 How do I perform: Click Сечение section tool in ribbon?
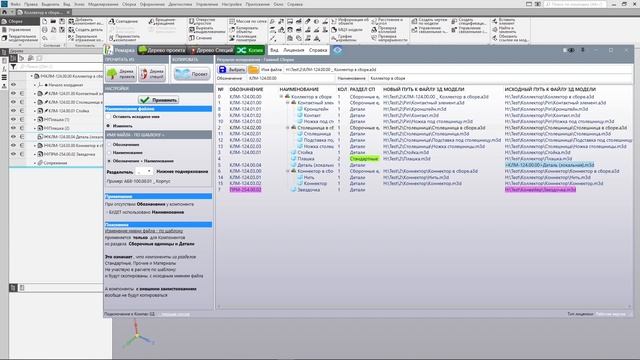coord(200,38)
